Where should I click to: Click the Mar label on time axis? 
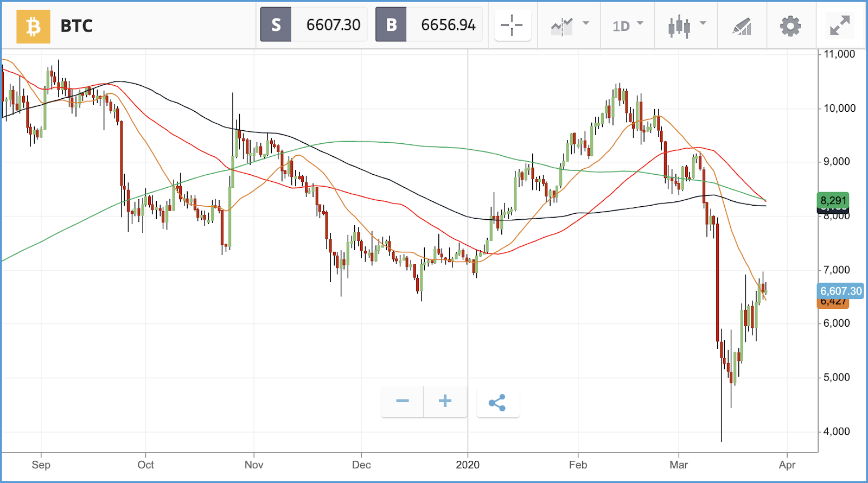pos(679,465)
